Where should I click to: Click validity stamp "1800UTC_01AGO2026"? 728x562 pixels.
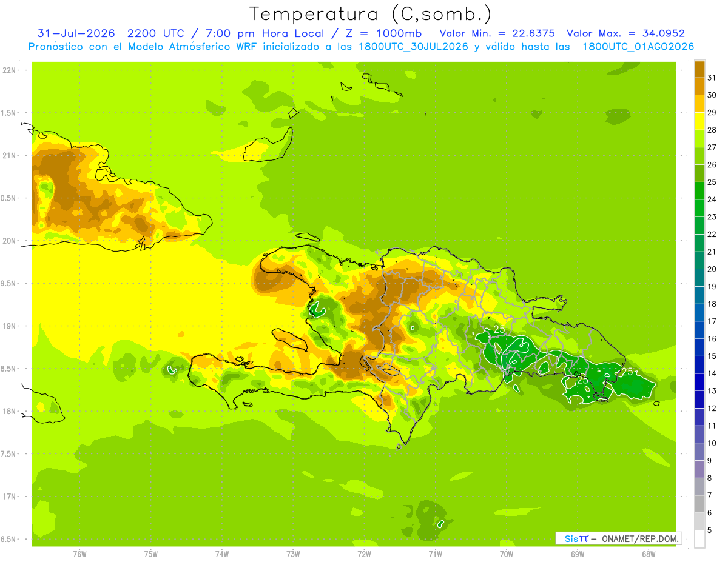(638, 47)
